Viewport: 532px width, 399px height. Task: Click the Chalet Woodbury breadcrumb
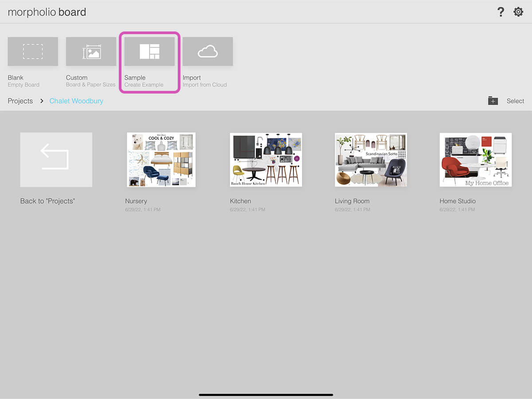click(76, 101)
